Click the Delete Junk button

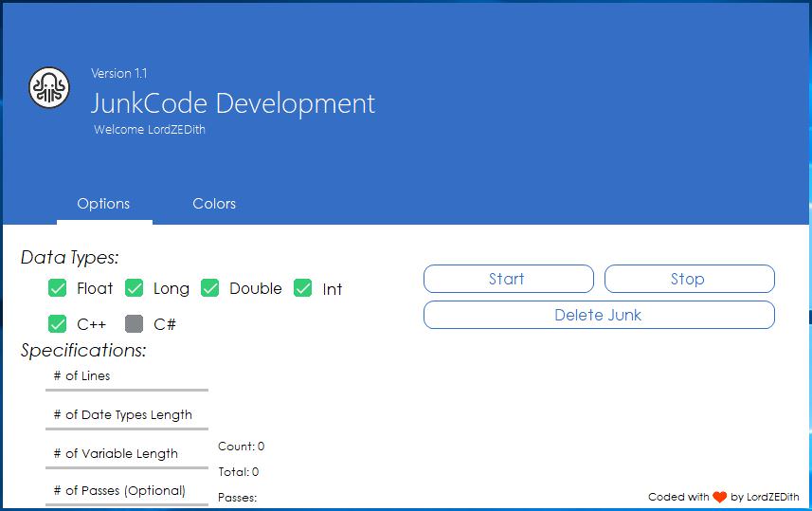point(599,315)
